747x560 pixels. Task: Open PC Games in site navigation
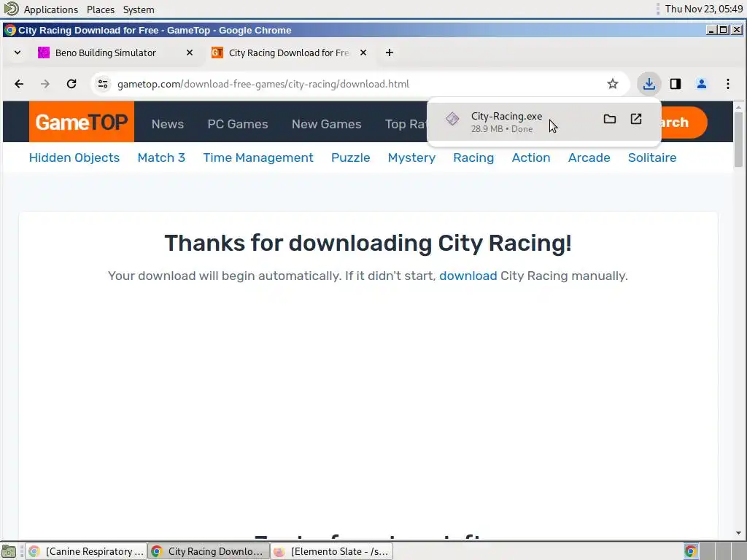(238, 124)
